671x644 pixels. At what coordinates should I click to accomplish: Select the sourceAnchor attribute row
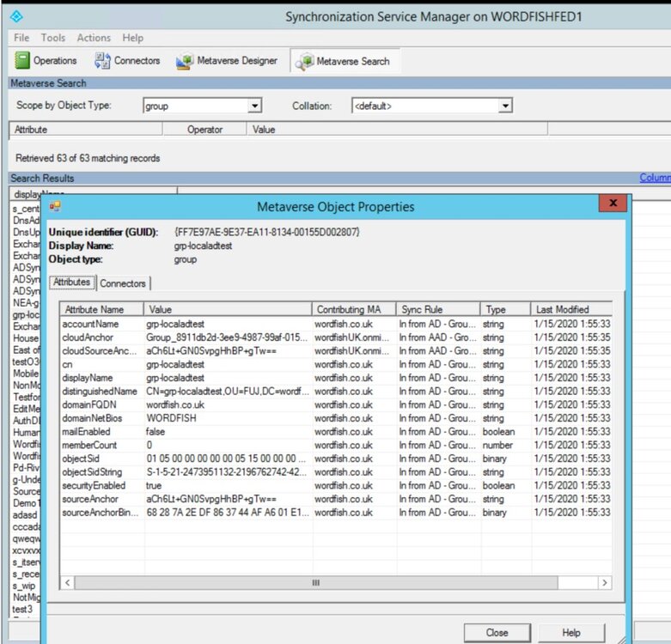point(336,499)
